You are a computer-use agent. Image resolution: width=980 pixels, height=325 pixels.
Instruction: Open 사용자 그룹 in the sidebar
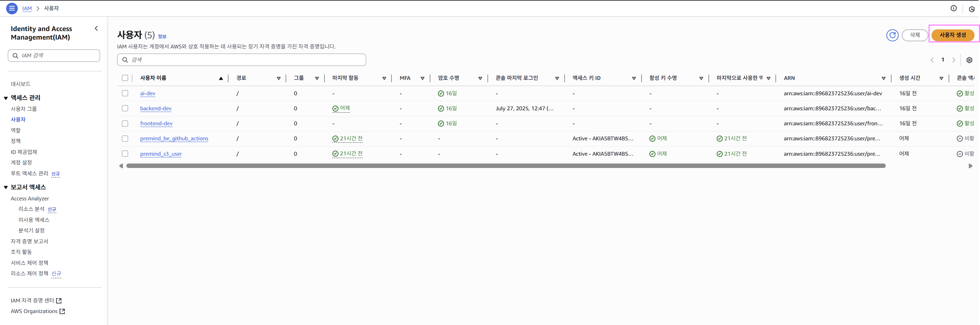tap(24, 109)
